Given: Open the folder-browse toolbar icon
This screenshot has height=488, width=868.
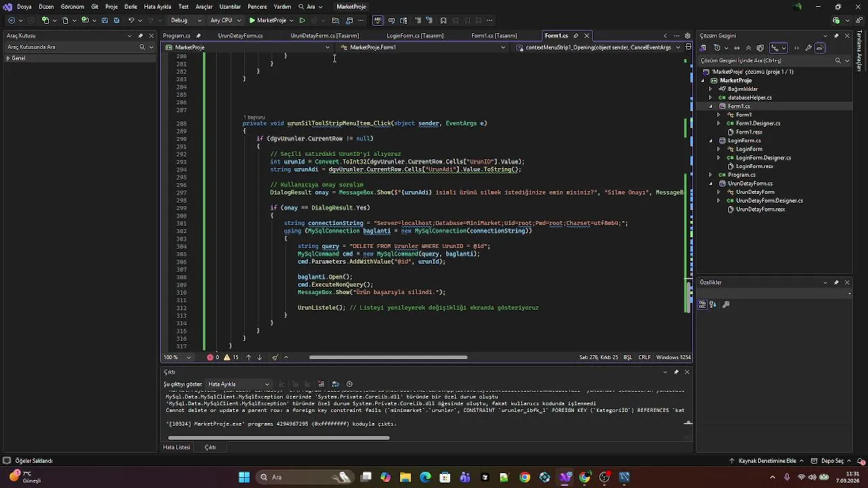Looking at the screenshot, I should tap(335, 20).
